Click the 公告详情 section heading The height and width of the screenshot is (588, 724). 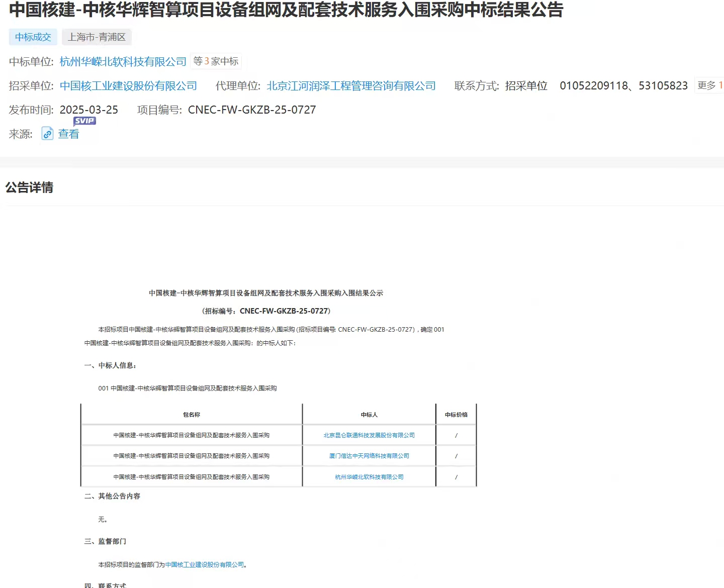(29, 187)
